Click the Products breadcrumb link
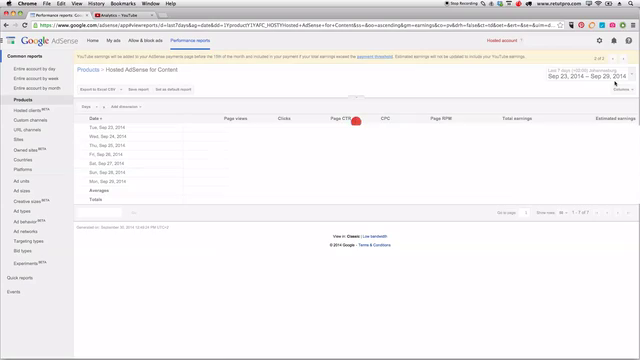Viewport: 640px width, 360px height. [x=88, y=70]
